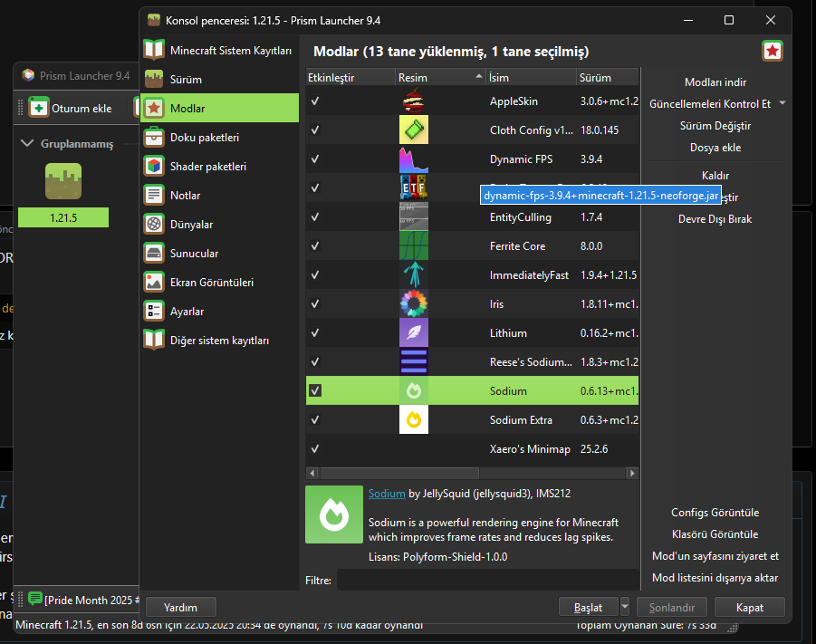Open the Ayarlar settings icon

[x=154, y=311]
